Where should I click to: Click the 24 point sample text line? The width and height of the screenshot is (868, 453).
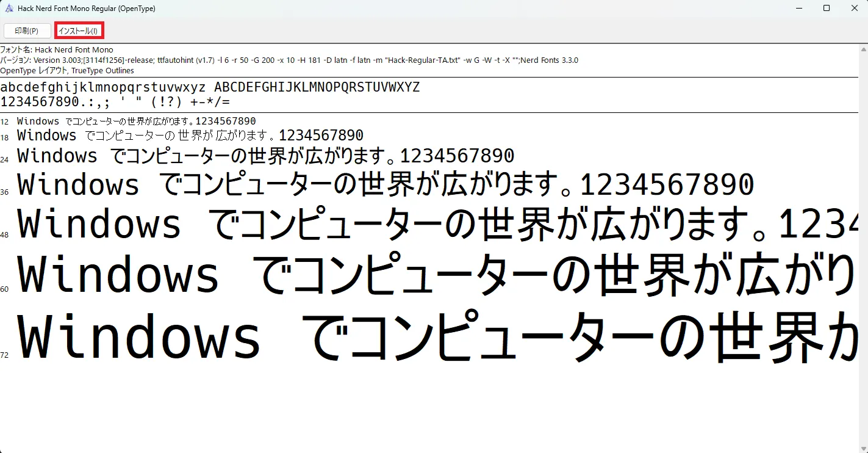tap(266, 156)
